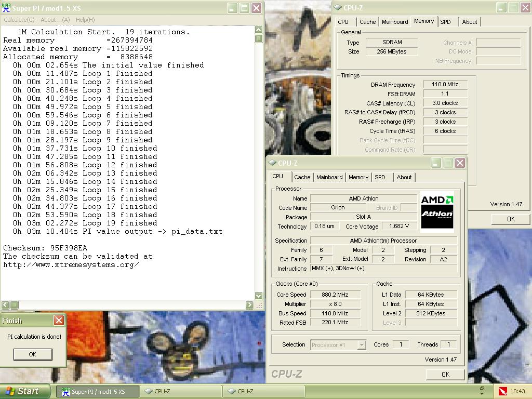Maximize the Super PI window
Viewport: 532px width, 399px height.
coord(244,8)
